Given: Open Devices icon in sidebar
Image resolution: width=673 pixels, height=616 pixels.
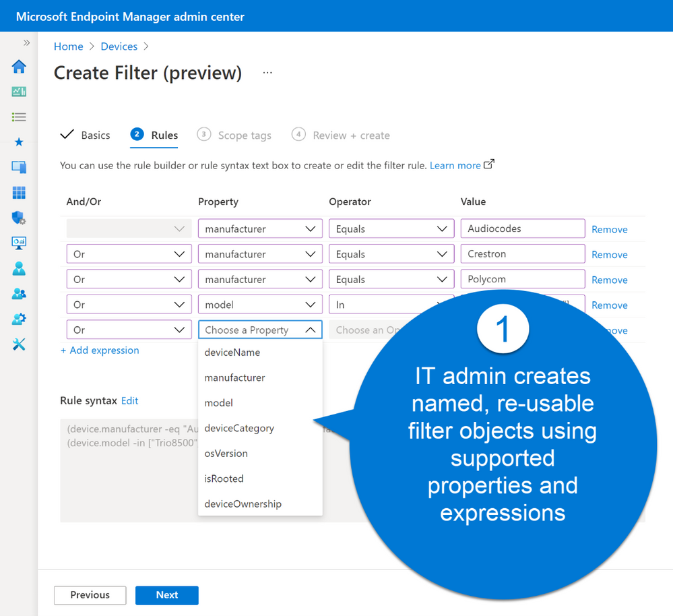Looking at the screenshot, I should 19,167.
